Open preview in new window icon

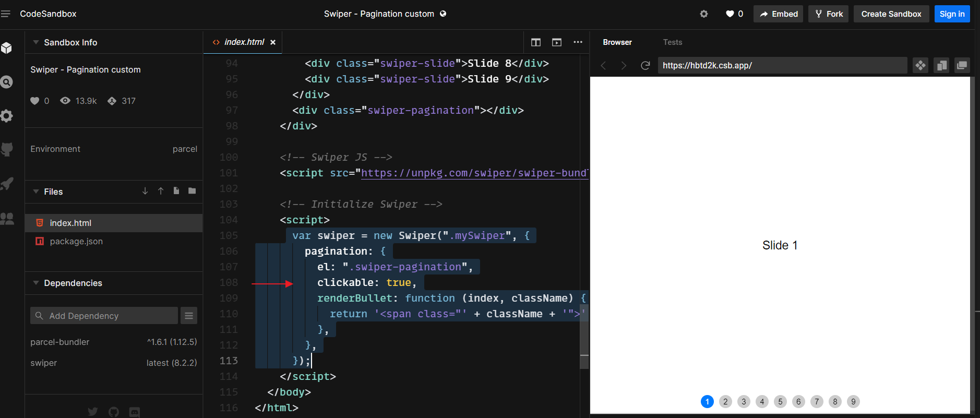pyautogui.click(x=962, y=65)
